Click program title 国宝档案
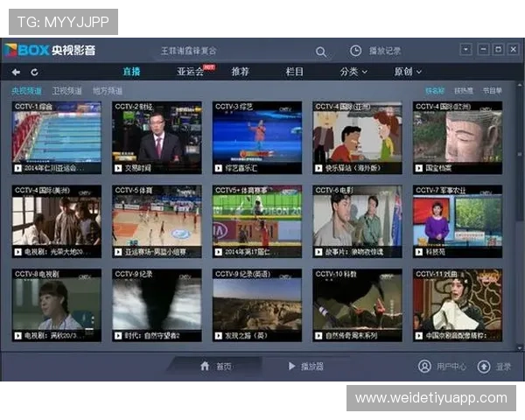The height and width of the screenshot is (420, 525). click(x=438, y=168)
